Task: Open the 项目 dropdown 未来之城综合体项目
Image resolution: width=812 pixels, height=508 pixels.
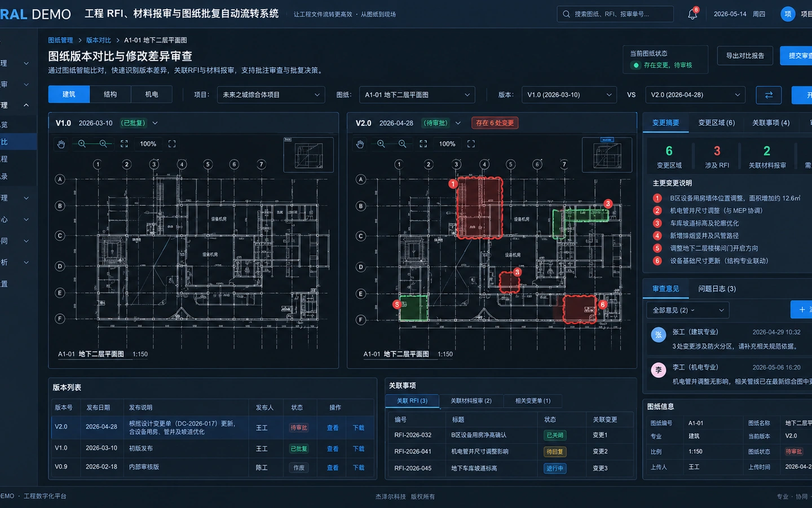Action: (271, 95)
